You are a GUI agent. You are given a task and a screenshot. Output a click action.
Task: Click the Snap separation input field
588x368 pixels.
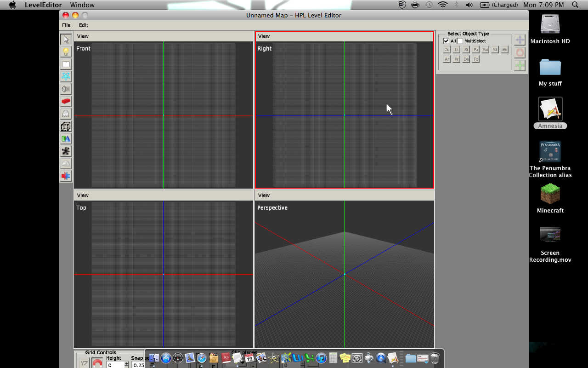pyautogui.click(x=138, y=365)
